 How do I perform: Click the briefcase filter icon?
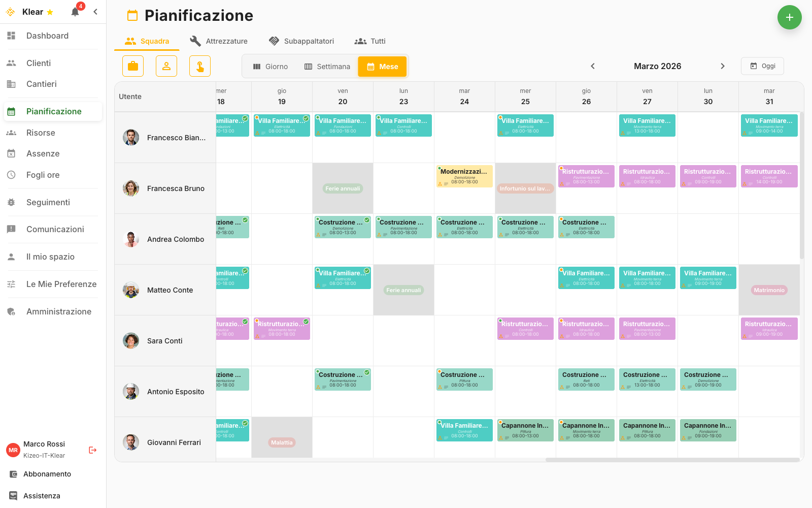point(133,66)
